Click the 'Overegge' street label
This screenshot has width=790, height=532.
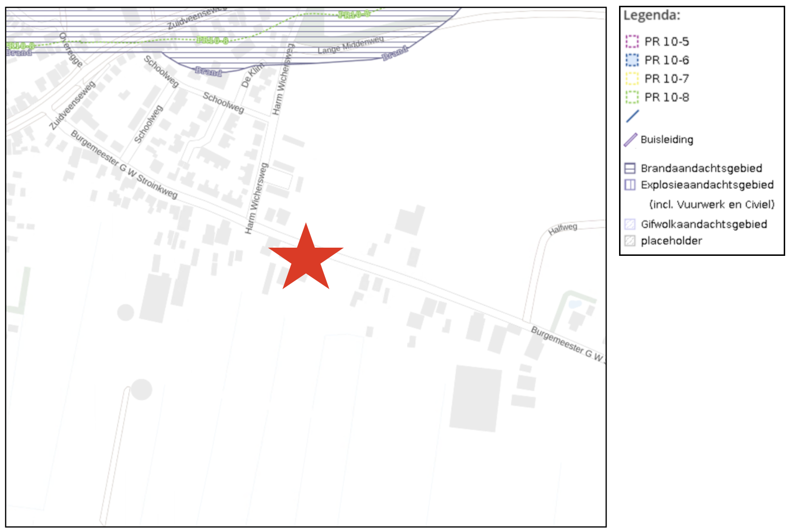pos(71,50)
